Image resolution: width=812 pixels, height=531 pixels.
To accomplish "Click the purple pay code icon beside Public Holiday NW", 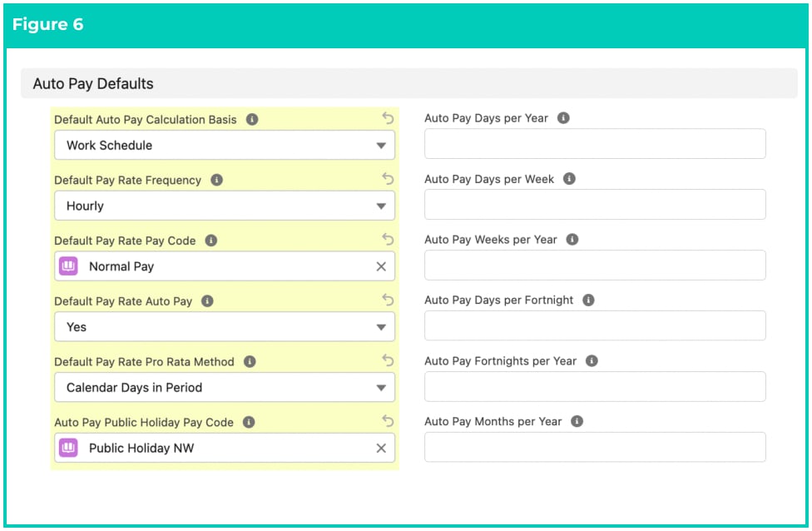I will [68, 448].
